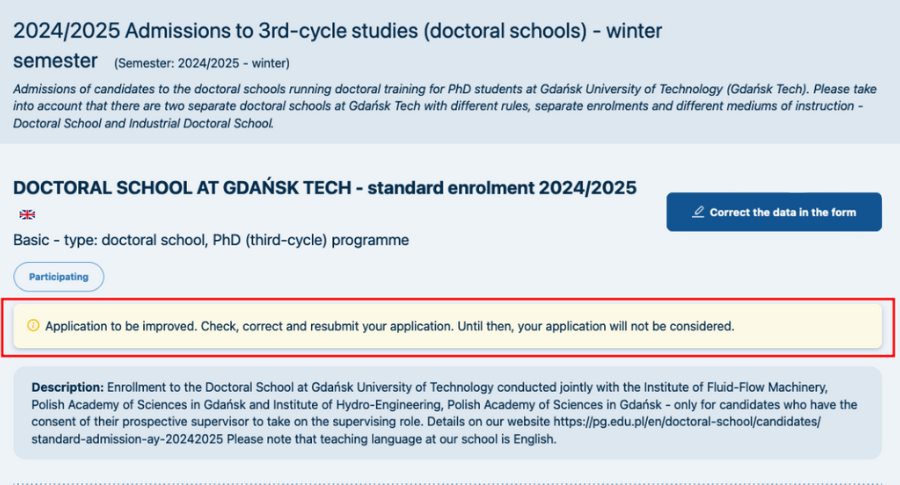Click the Doctoral School at Gdańsk Tech heading
Image resolution: width=900 pixels, height=485 pixels.
(324, 188)
